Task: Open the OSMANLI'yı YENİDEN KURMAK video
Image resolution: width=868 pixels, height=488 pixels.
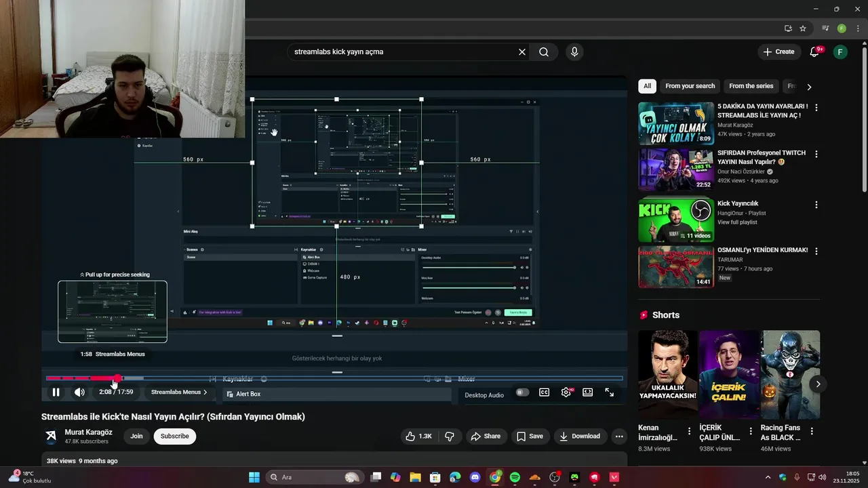Action: coord(676,266)
